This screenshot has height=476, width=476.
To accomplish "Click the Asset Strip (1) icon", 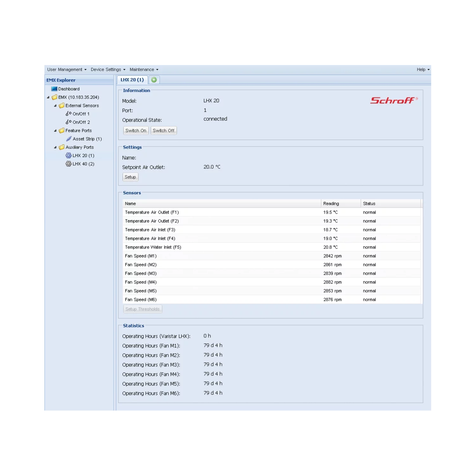I will (69, 139).
